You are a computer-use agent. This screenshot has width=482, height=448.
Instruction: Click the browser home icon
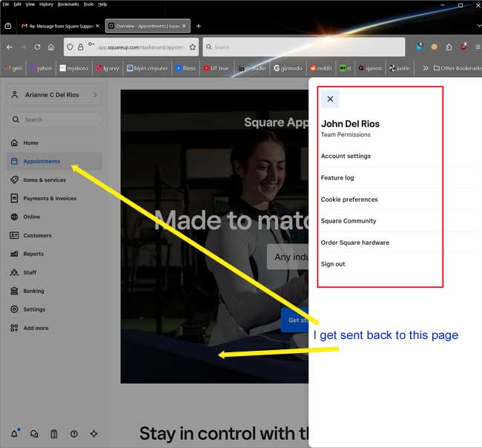(51, 47)
